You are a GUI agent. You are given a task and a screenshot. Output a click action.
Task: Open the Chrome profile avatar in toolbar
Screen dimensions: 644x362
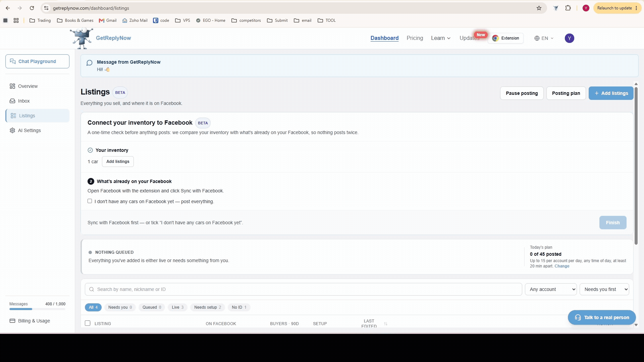coord(586,8)
